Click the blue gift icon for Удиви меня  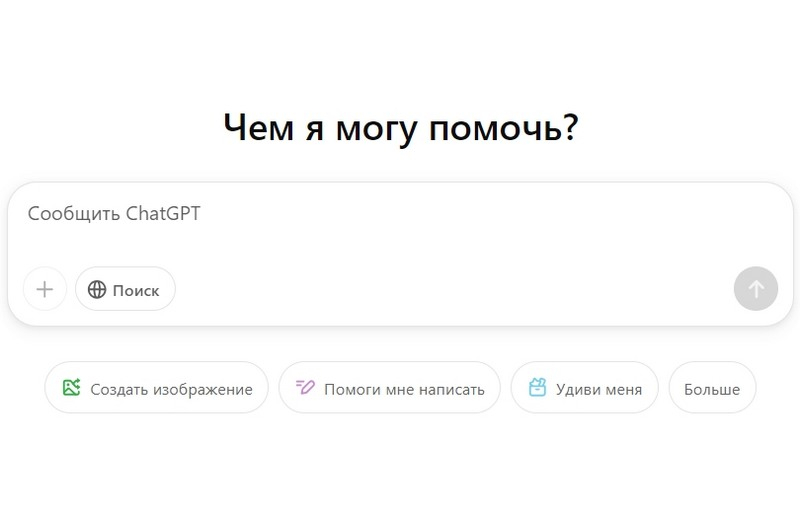537,388
